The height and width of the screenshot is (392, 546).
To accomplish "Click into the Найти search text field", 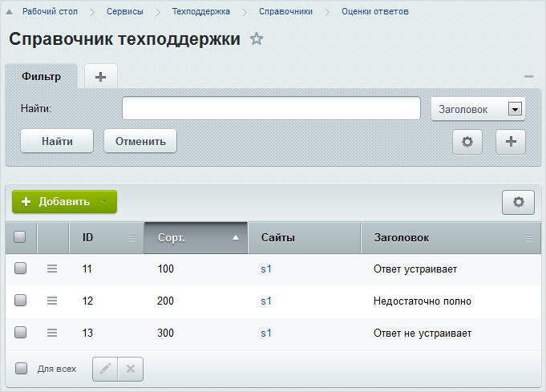I will [x=271, y=108].
